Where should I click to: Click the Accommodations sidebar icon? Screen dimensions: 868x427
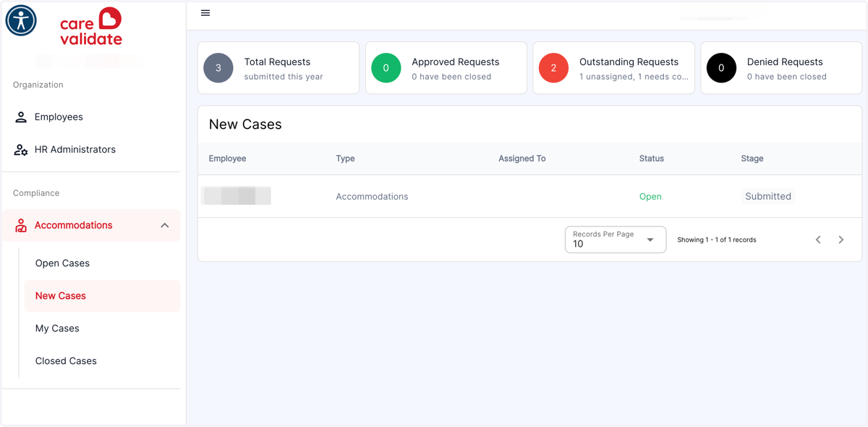click(21, 226)
